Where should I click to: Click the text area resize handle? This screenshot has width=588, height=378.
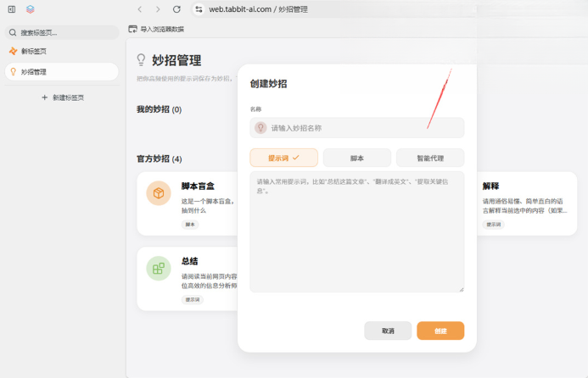(x=462, y=289)
